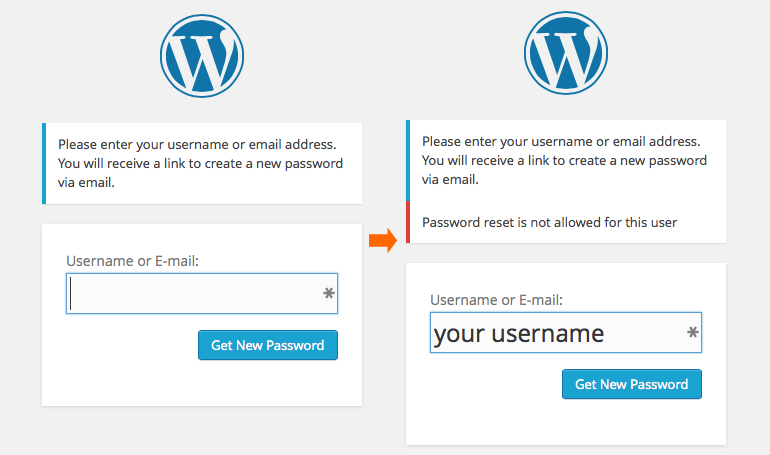Click the asterisk in the empty username field

click(329, 294)
